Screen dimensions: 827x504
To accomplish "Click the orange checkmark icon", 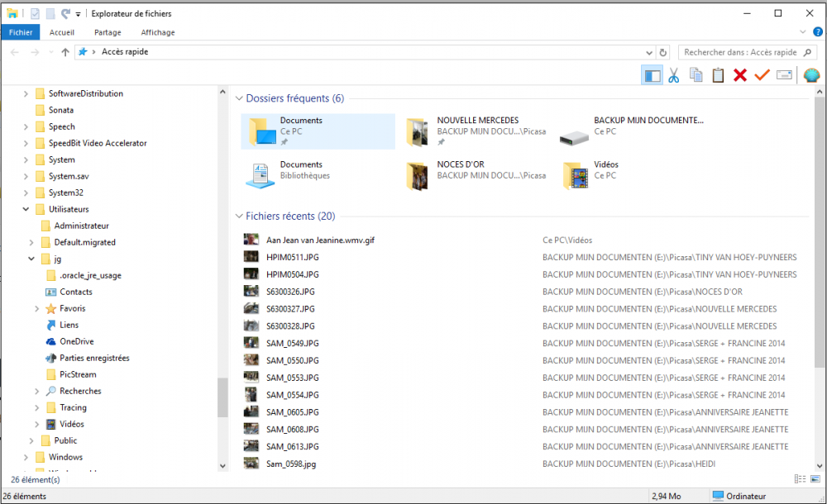I will tap(762, 74).
